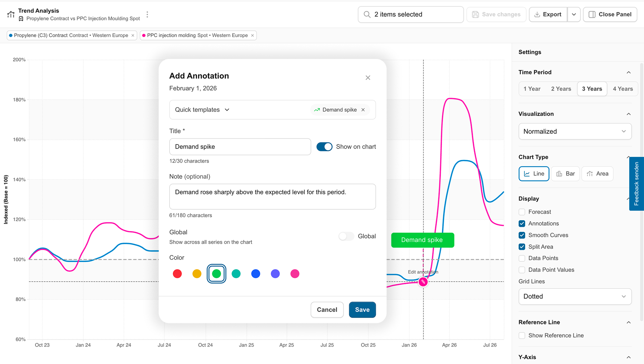Viewport: 644px width, 364px height.
Task: Save the annotation
Action: click(362, 310)
